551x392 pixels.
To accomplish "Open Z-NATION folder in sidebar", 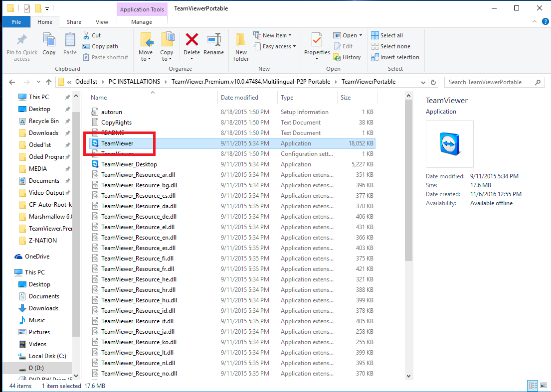I will [42, 241].
